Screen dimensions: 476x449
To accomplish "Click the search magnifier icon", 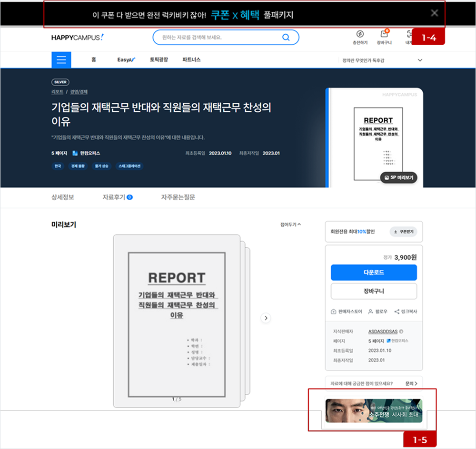I will pyautogui.click(x=286, y=38).
